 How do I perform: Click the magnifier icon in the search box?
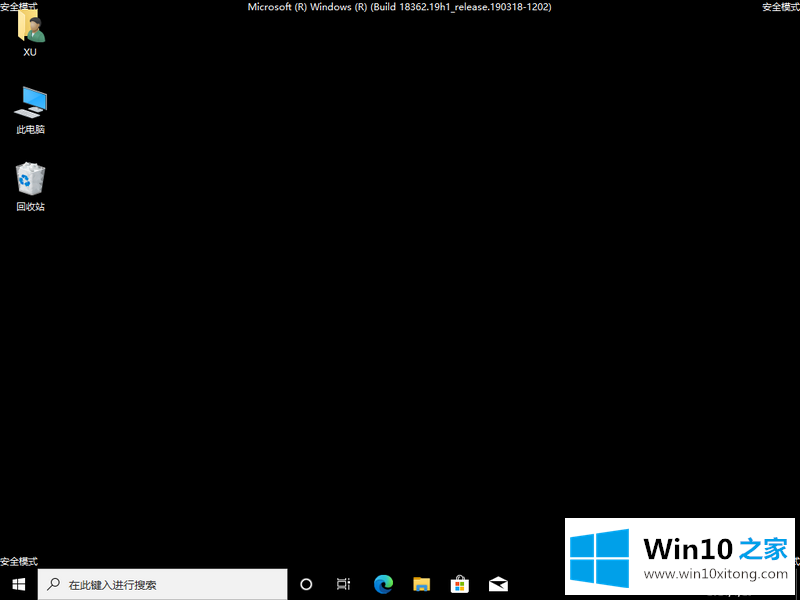pos(53,584)
